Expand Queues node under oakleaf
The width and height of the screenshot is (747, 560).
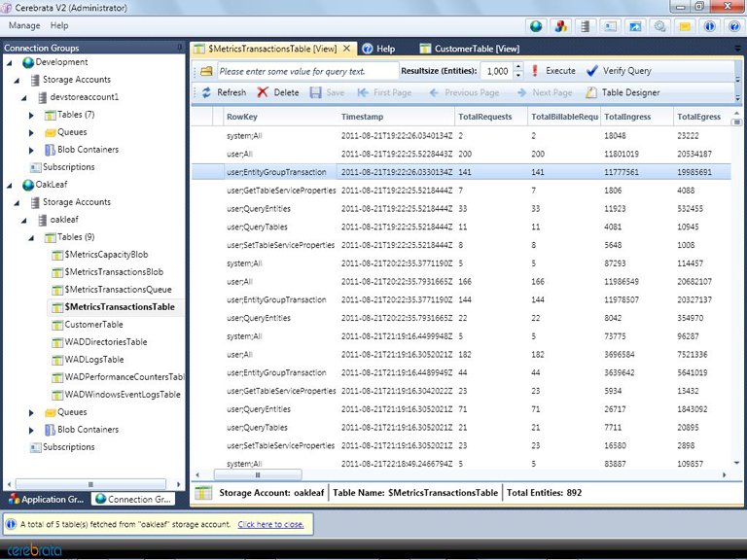coord(31,412)
